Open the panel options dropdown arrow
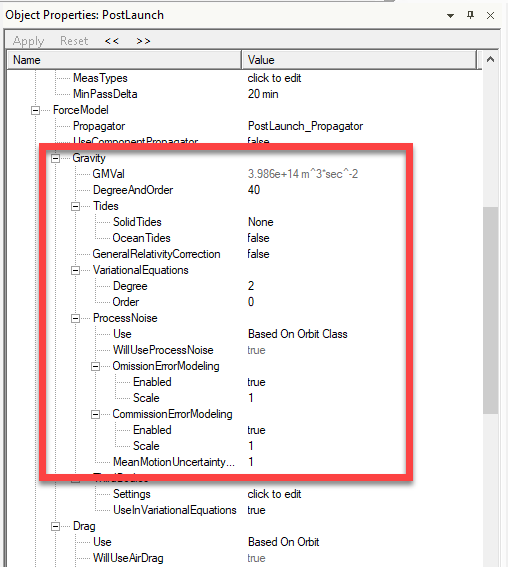This screenshot has height=567, width=508. [x=451, y=16]
